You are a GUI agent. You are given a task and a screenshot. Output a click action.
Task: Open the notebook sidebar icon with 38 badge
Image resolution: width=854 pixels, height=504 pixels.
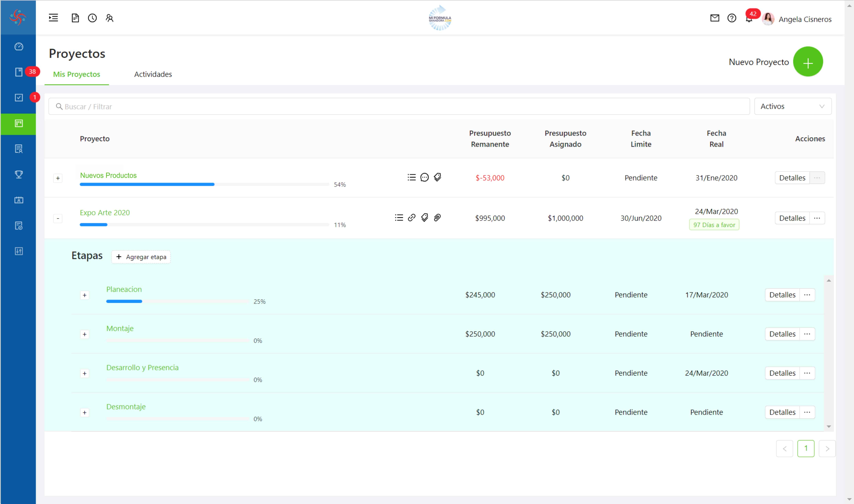pos(19,72)
